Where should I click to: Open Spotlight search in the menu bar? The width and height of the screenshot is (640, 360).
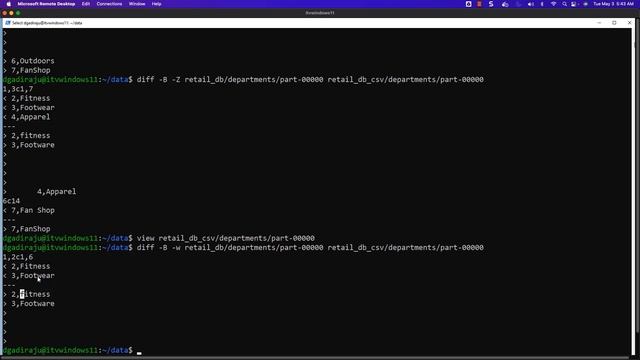(x=564, y=4)
